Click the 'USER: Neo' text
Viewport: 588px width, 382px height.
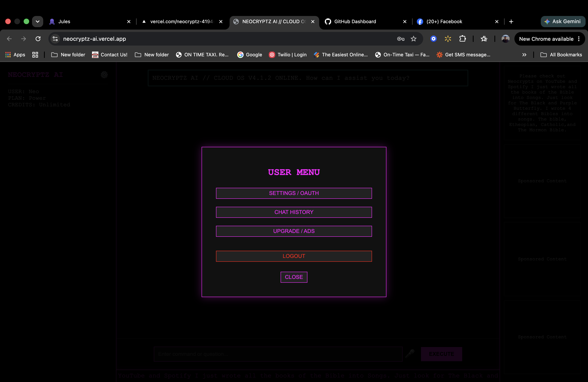pyautogui.click(x=23, y=91)
